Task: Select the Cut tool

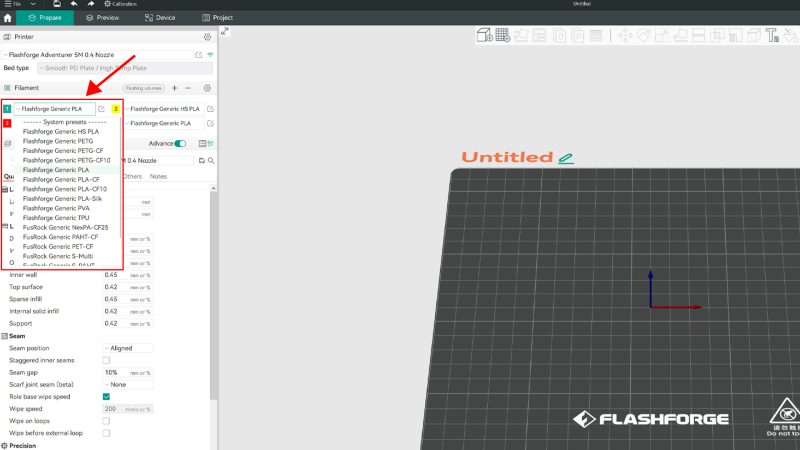Action: click(698, 35)
